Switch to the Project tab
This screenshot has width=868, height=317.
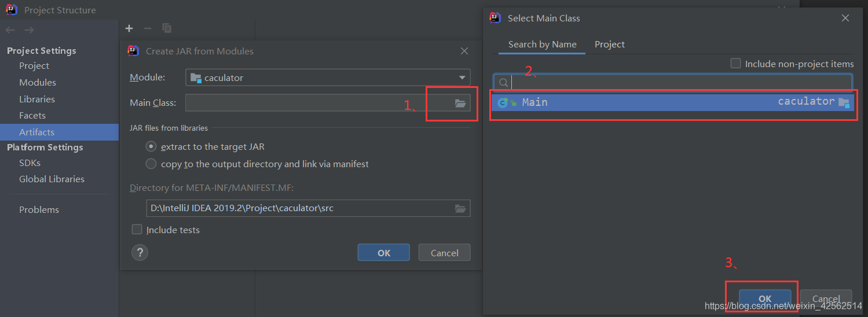click(610, 45)
